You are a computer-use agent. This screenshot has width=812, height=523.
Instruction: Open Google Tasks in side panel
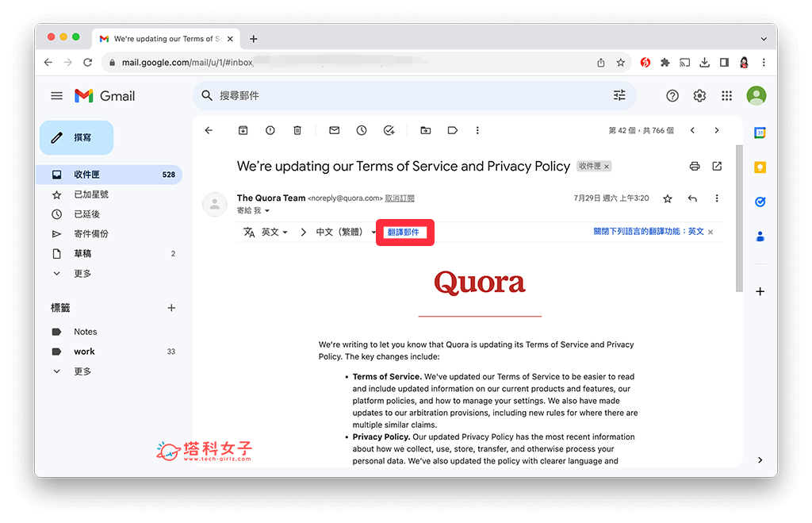(760, 202)
